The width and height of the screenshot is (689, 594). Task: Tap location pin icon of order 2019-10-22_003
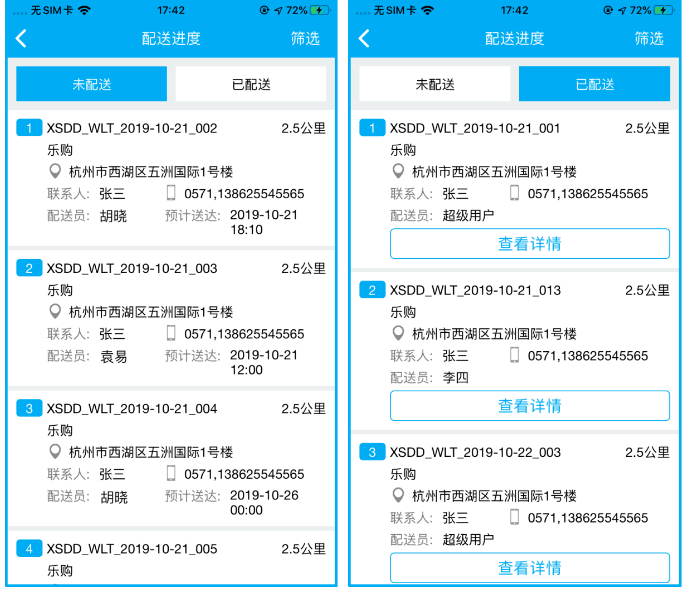(x=398, y=496)
